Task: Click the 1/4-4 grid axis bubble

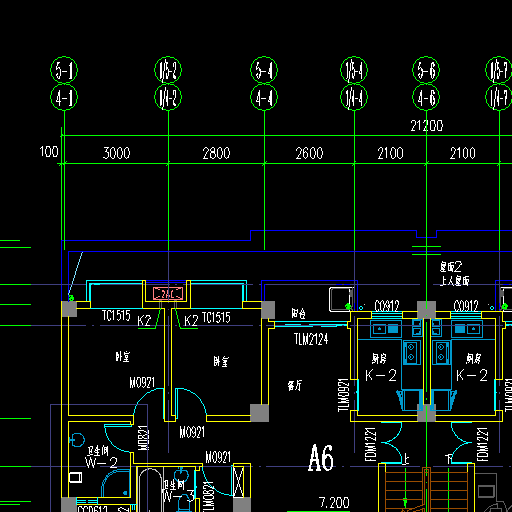Action: [x=354, y=97]
